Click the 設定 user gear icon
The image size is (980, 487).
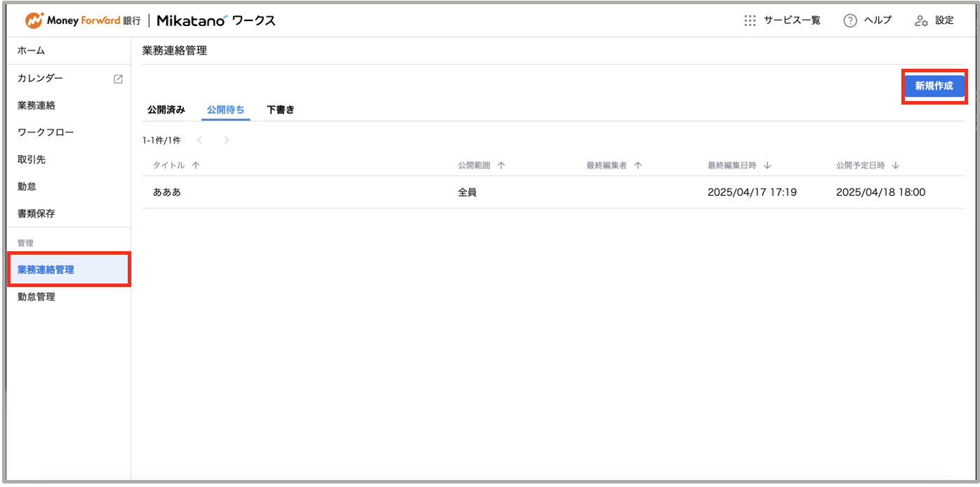(921, 20)
